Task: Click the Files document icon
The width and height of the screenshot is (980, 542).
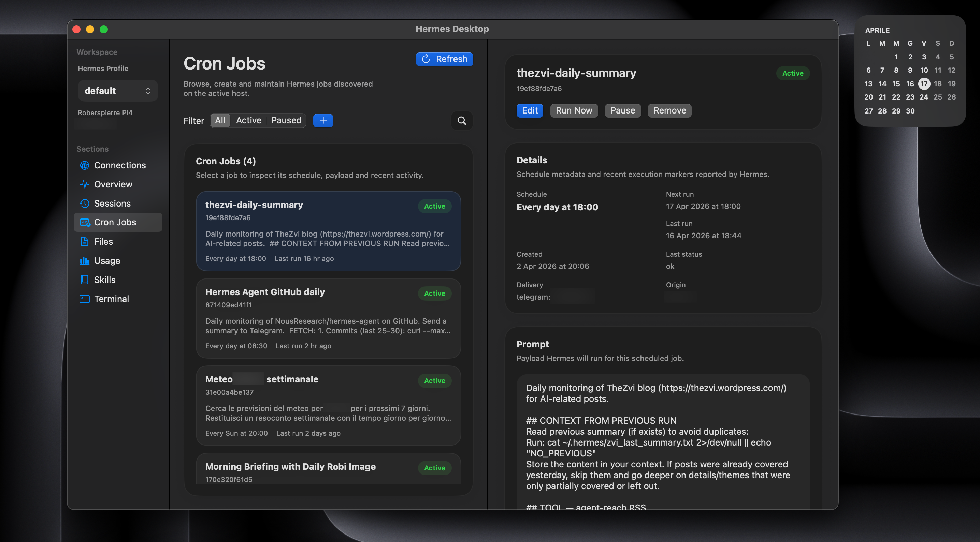Action: pyautogui.click(x=85, y=241)
